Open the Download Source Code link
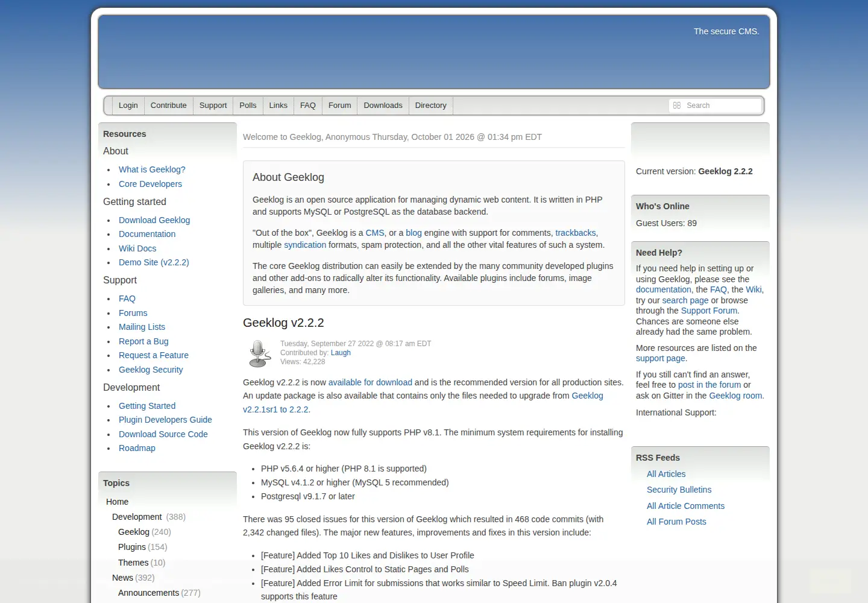This screenshot has height=603, width=868. (163, 434)
